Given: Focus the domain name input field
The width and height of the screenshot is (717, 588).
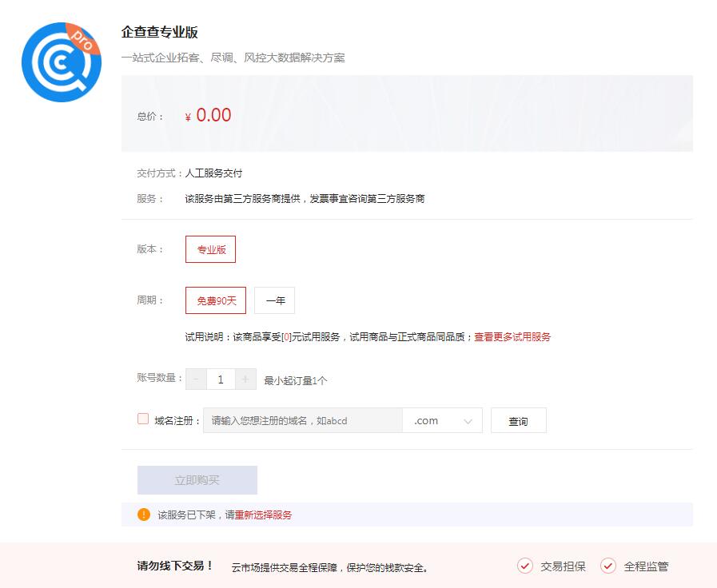Looking at the screenshot, I should [303, 420].
